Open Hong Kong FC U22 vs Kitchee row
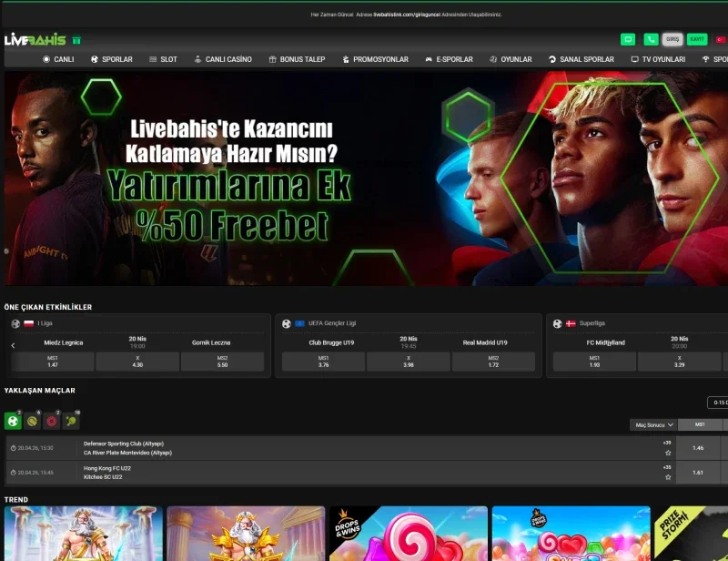Screen dimensions: 728x561 [339, 473]
